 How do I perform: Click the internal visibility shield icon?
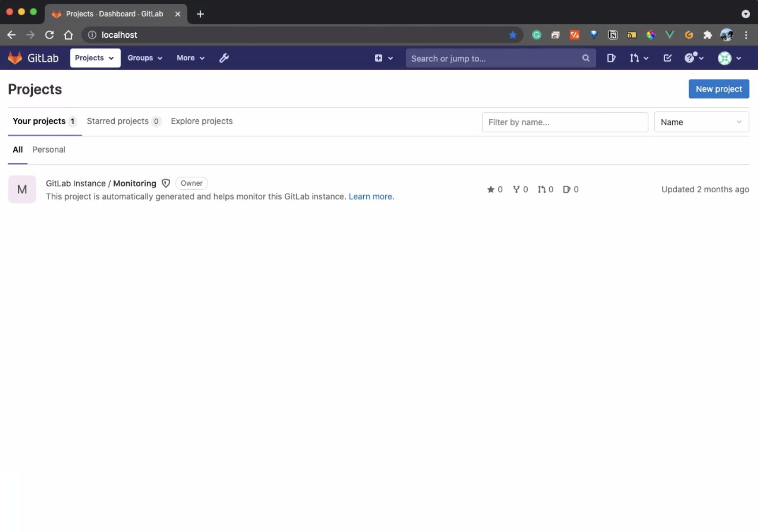pos(166,183)
